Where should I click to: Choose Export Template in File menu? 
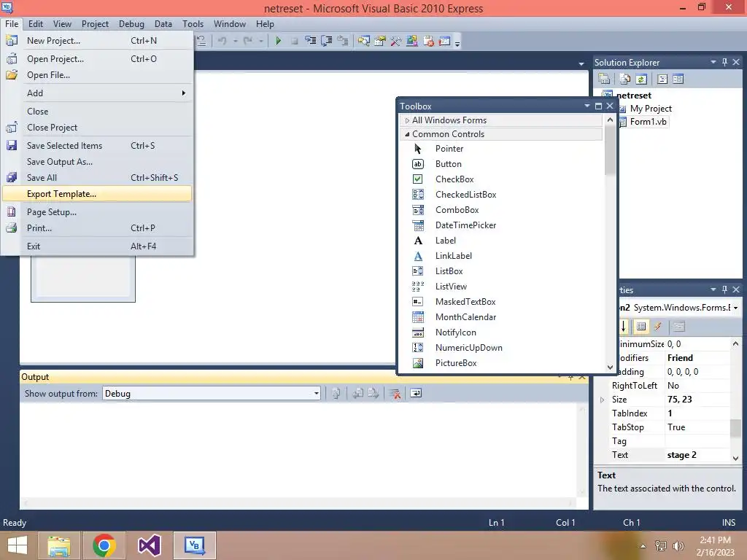[x=97, y=194]
